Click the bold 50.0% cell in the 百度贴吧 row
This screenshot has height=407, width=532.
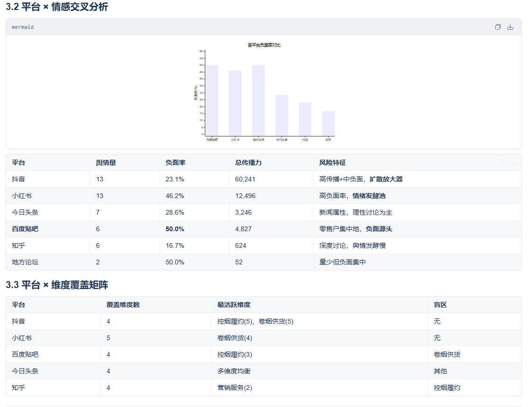175,229
